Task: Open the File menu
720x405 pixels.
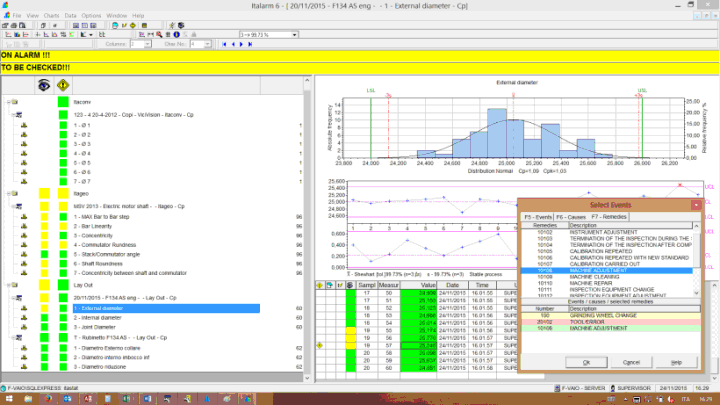Action: (x=17, y=16)
